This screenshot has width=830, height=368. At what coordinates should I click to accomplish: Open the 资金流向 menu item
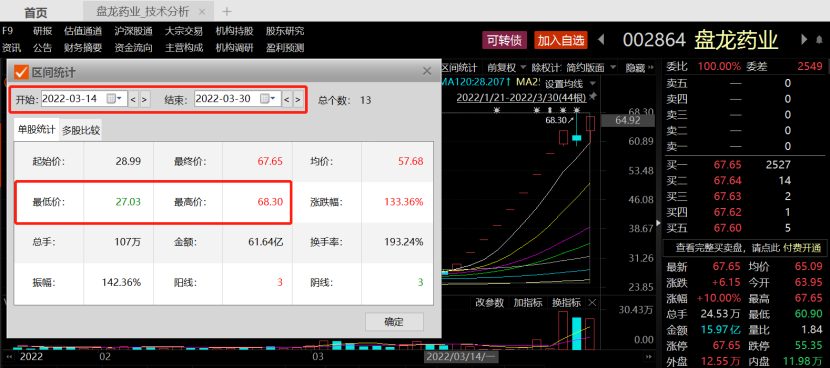(133, 48)
